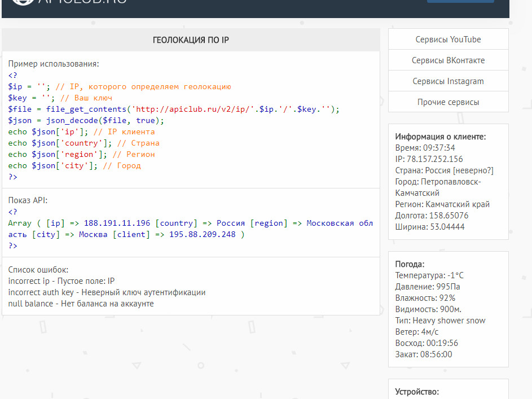532x399 pixels.
Task: Click the client IP 195.88.209.248 in the output
Action: [203, 235]
